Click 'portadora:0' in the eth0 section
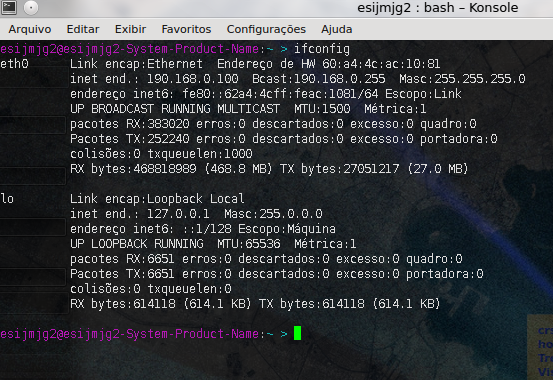 tap(458, 139)
